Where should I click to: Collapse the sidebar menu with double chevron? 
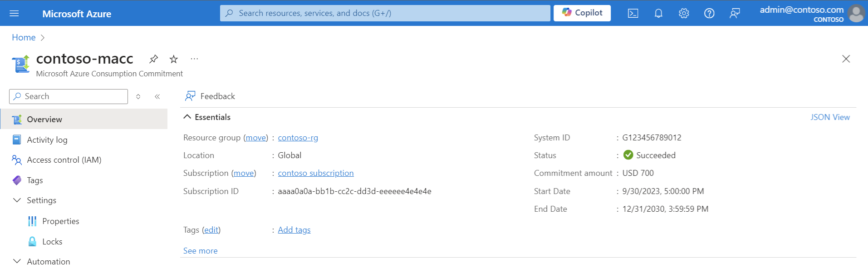[157, 96]
